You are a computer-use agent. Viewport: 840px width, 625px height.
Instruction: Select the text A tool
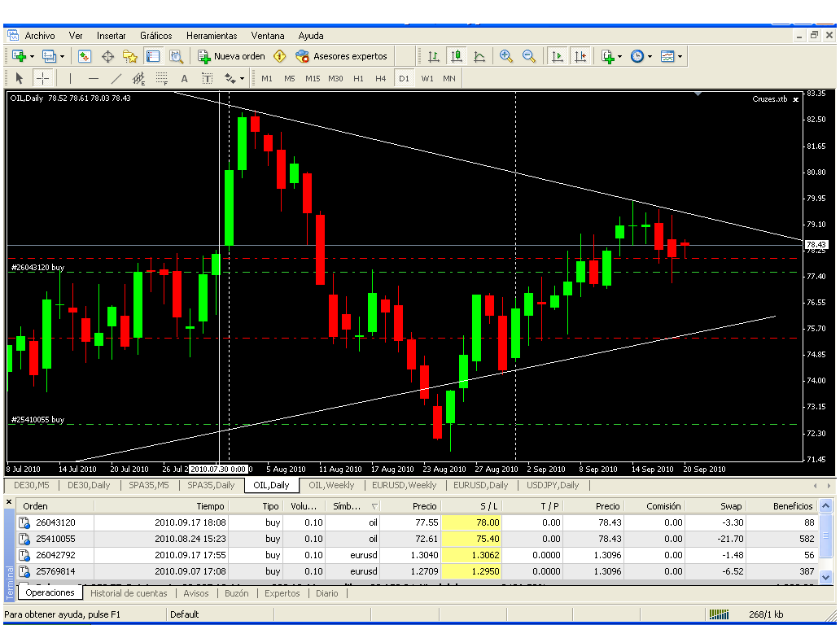[184, 79]
